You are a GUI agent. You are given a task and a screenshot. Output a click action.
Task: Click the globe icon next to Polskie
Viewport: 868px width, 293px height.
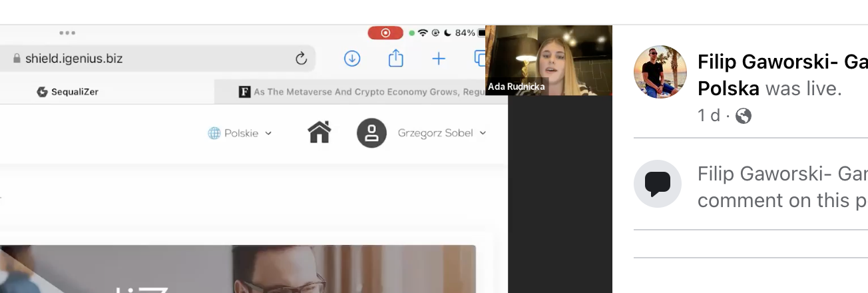(214, 133)
